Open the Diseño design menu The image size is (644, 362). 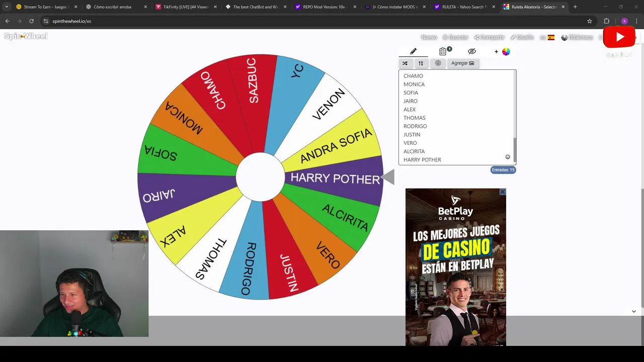[522, 37]
